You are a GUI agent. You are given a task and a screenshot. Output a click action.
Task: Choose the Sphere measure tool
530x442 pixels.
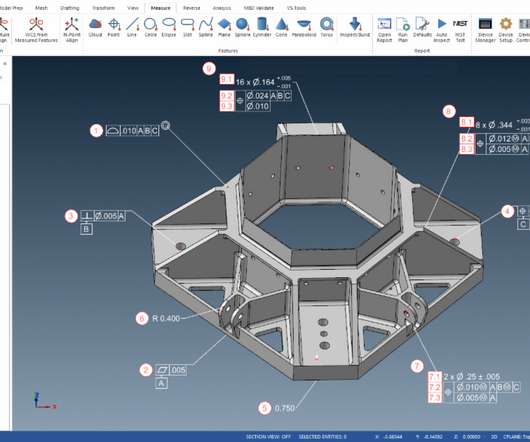tap(242, 27)
